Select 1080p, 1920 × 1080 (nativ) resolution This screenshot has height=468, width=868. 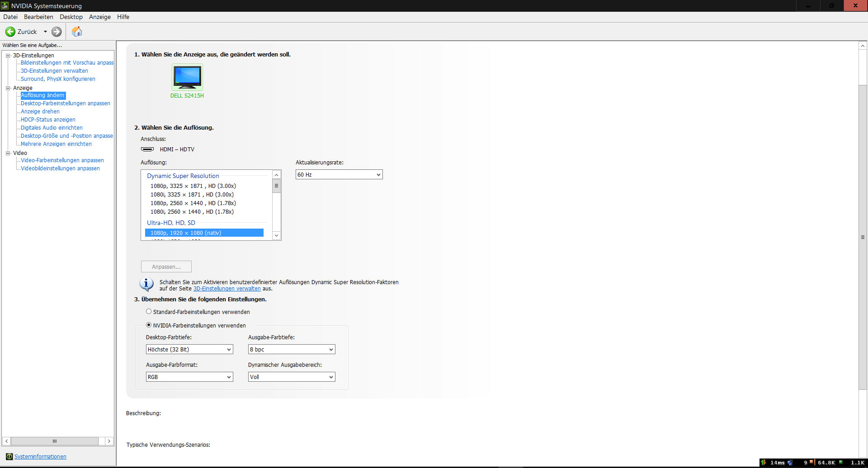pyautogui.click(x=204, y=233)
